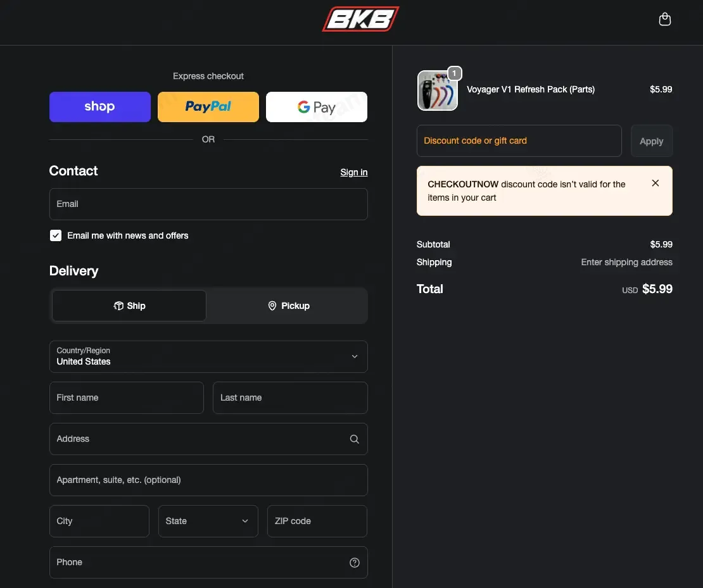This screenshot has width=703, height=588.
Task: Expand the Country/Region dropdown
Action: coord(208,357)
